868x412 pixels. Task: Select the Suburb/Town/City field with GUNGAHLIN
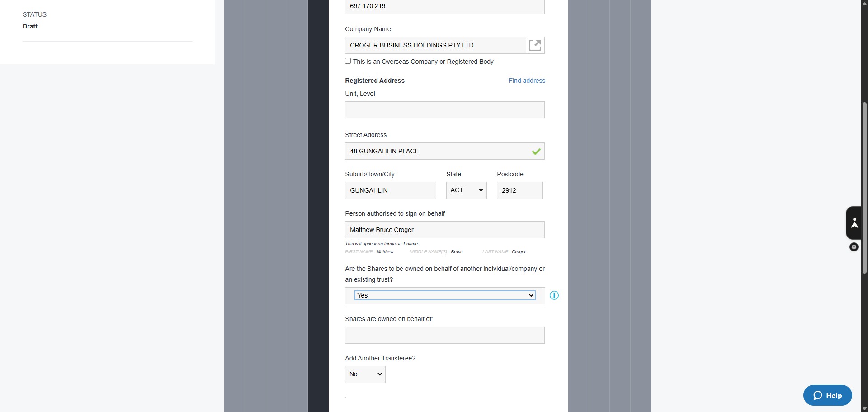(x=391, y=190)
